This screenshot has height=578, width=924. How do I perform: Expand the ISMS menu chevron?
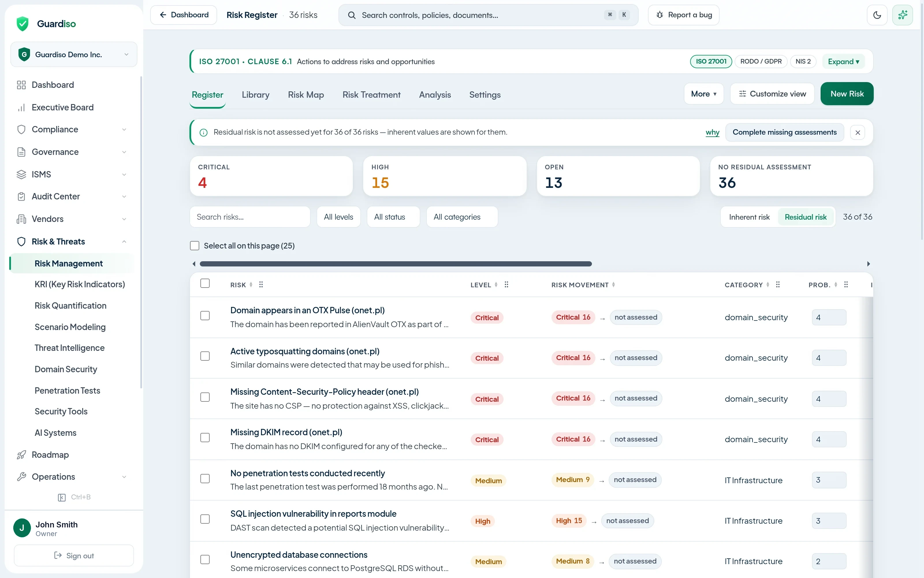point(124,175)
